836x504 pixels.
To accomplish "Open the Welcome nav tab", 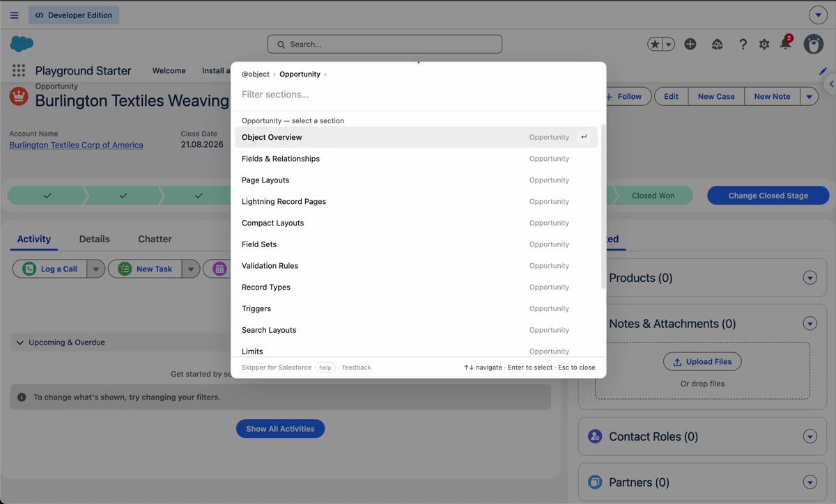I will 169,70.
